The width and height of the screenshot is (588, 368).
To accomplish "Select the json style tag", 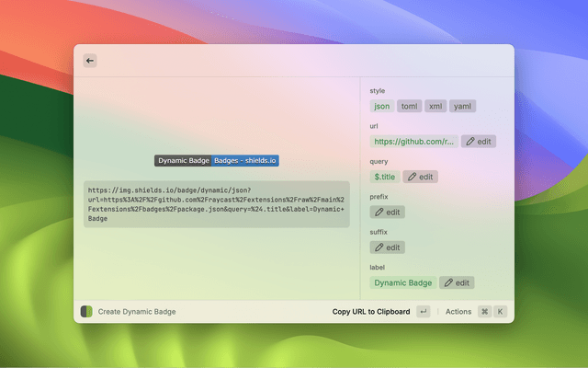I will [382, 106].
